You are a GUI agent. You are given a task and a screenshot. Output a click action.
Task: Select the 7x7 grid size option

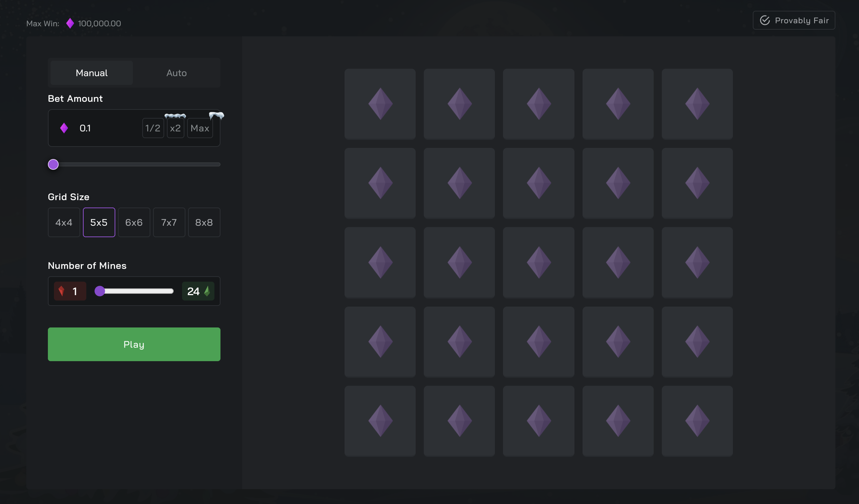pos(169,222)
